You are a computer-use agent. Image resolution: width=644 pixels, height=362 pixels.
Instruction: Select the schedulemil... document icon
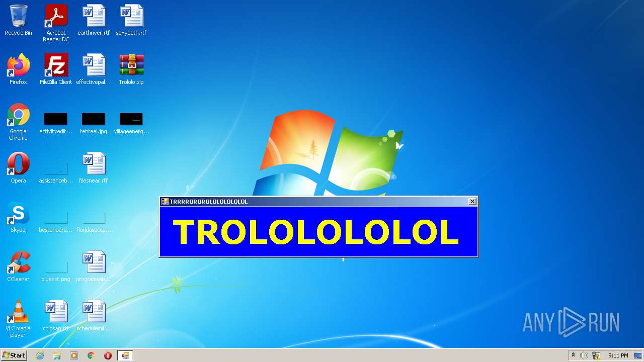click(x=94, y=316)
